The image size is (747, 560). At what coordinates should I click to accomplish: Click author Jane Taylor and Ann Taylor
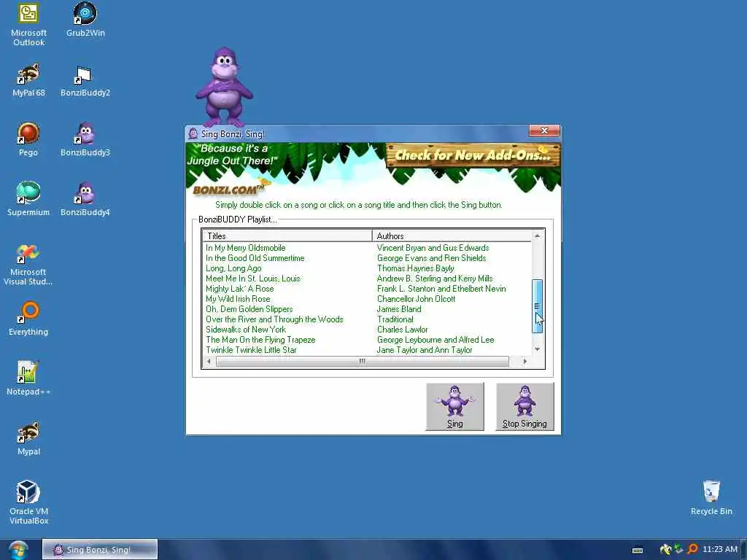tap(425, 350)
